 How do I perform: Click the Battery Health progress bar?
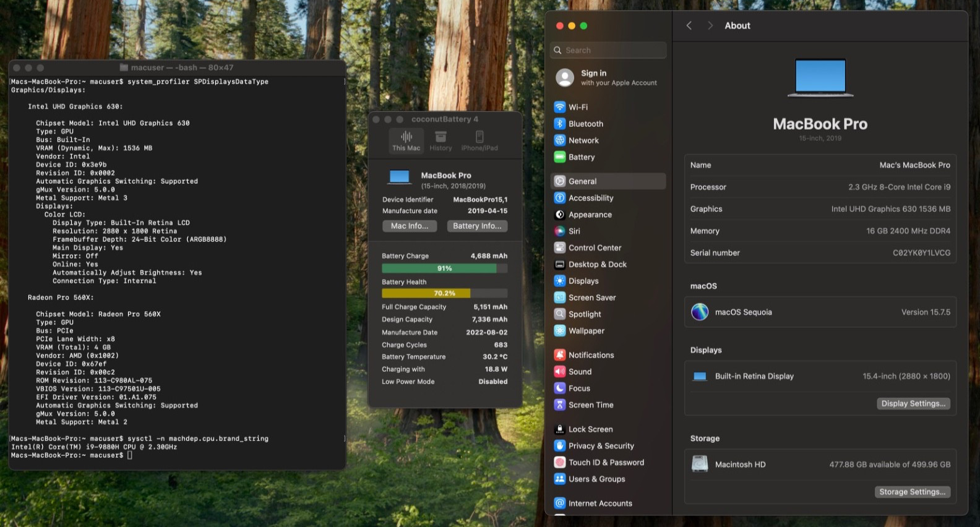444,293
